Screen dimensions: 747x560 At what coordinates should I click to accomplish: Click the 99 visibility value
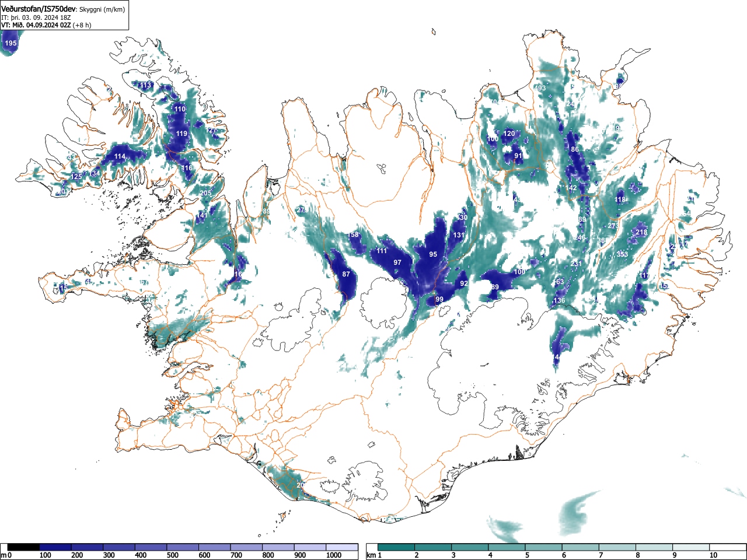439,299
